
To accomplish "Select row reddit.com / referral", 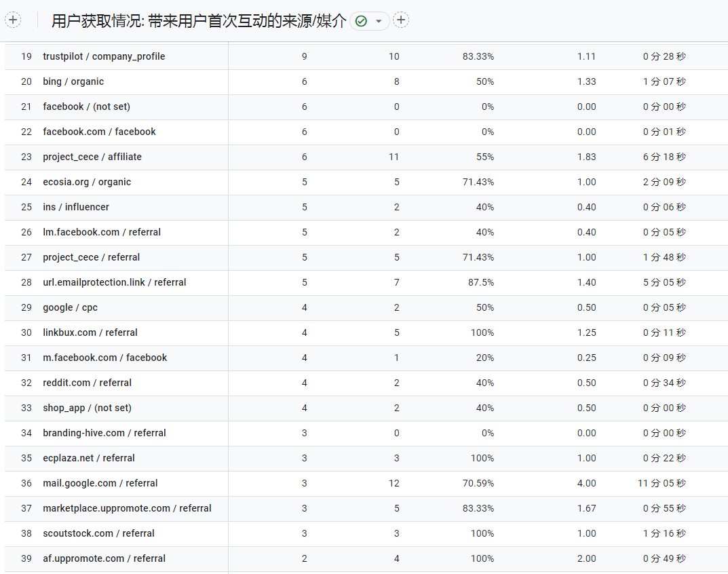I will (366, 382).
